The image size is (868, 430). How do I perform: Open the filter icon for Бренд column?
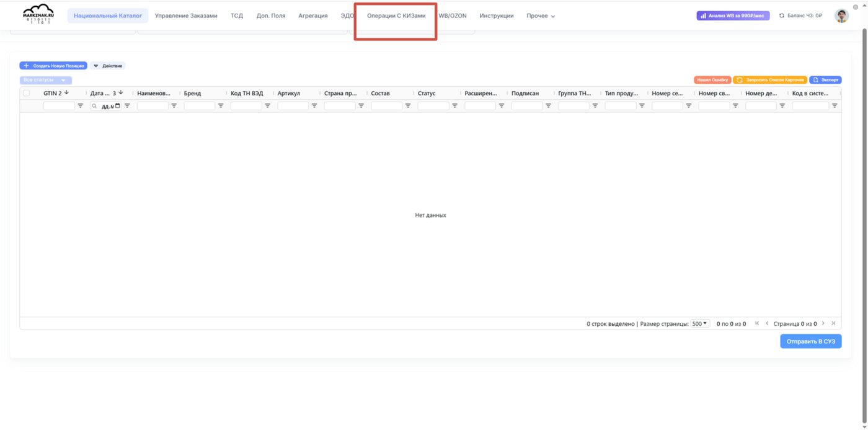(221, 106)
